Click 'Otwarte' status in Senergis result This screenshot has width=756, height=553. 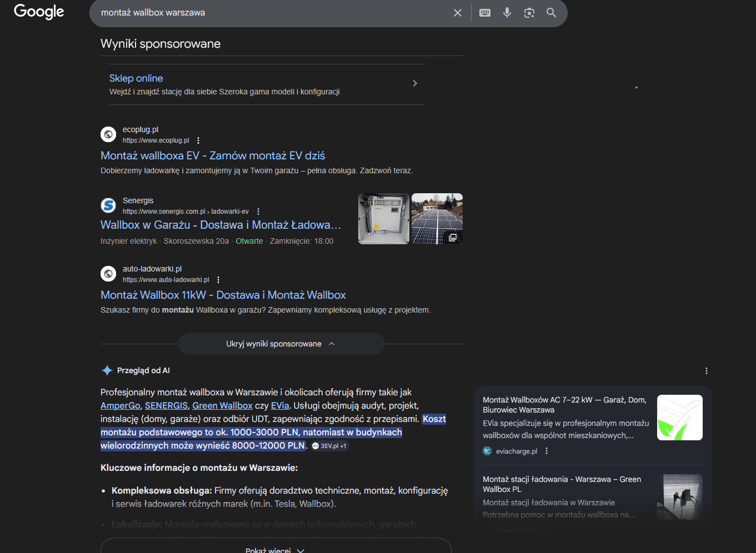[249, 241]
